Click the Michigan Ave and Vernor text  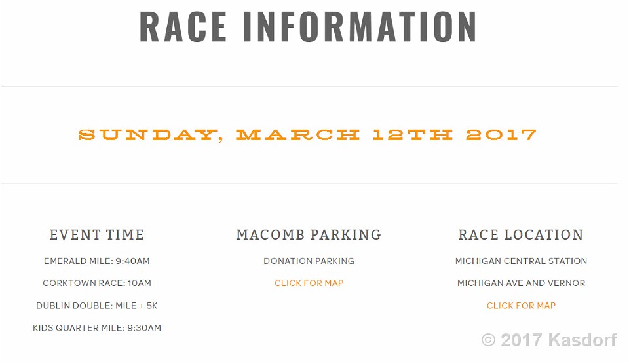[x=521, y=283]
